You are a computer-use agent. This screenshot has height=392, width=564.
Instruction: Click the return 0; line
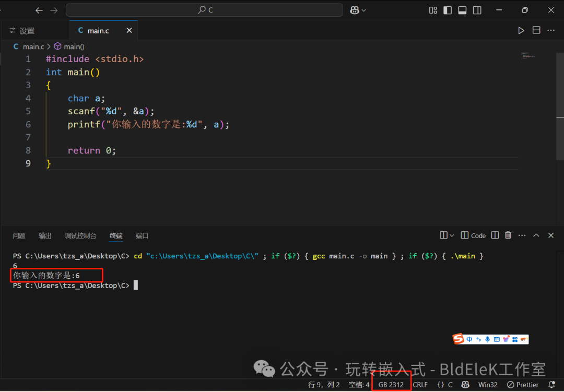(x=92, y=151)
